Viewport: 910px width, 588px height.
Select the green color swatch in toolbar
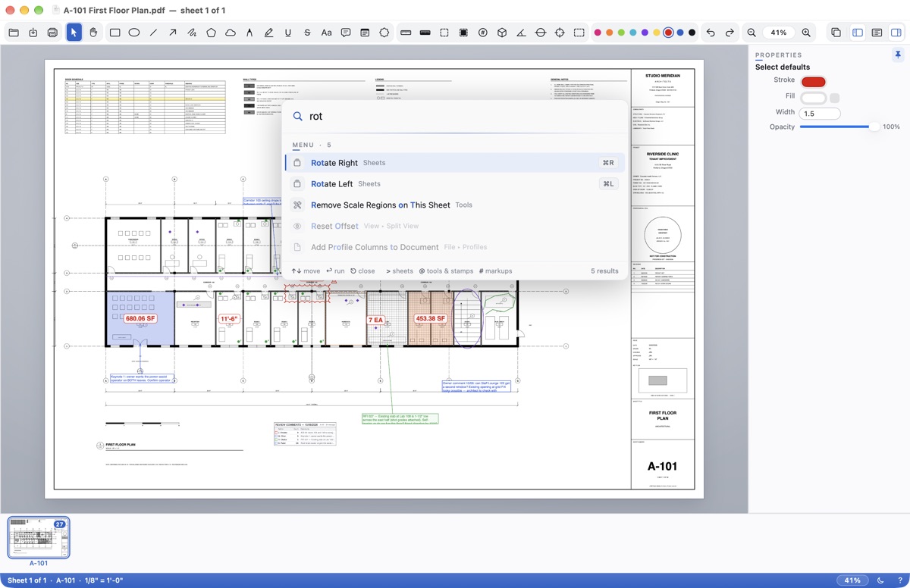click(x=621, y=33)
